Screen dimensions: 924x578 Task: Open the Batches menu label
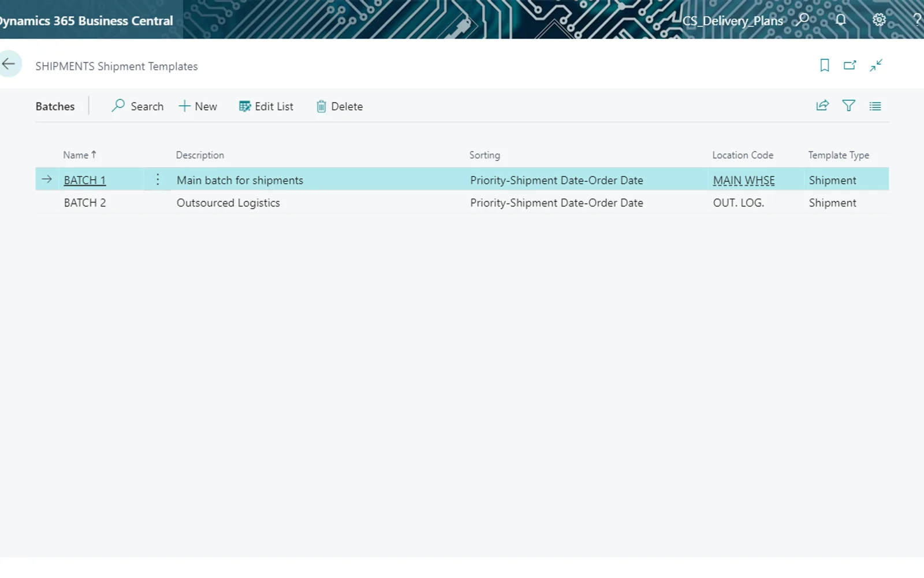click(x=55, y=106)
